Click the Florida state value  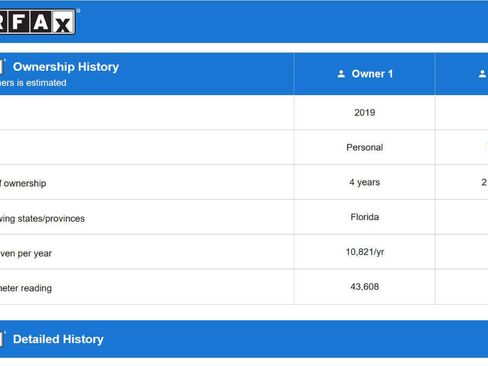365,217
